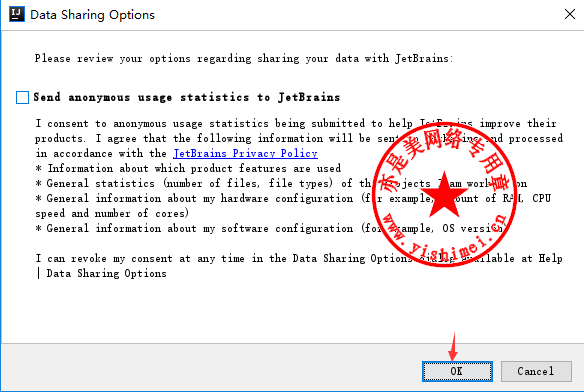Viewport: 584px width, 392px height.
Task: Close the Data Sharing Options dialog
Action: tap(569, 15)
